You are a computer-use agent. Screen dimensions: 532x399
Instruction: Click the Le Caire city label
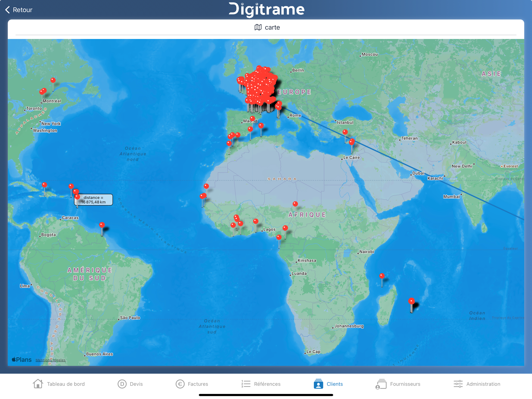click(x=351, y=157)
